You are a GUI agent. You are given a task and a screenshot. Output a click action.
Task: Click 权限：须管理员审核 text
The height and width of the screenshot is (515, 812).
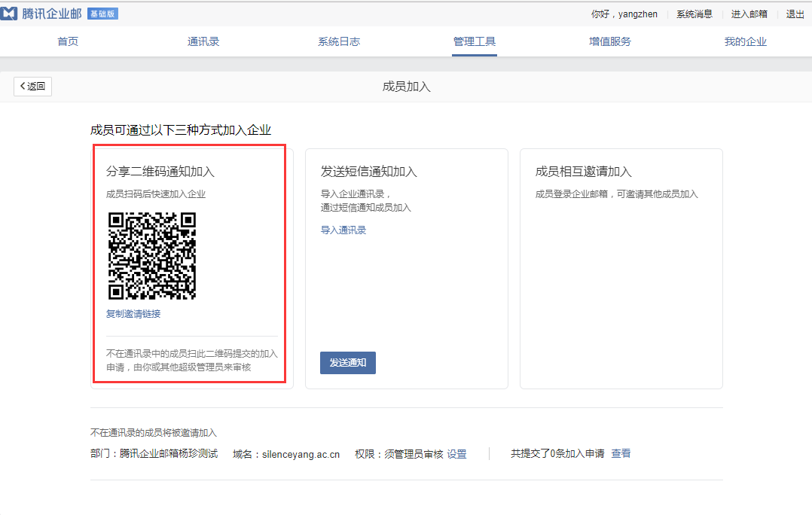point(399,454)
